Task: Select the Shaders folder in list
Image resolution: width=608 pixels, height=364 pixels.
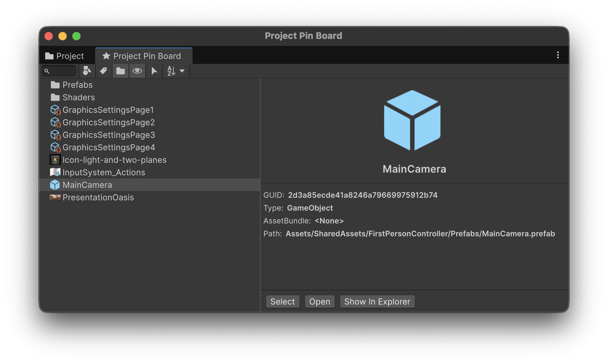Action: [x=79, y=98]
